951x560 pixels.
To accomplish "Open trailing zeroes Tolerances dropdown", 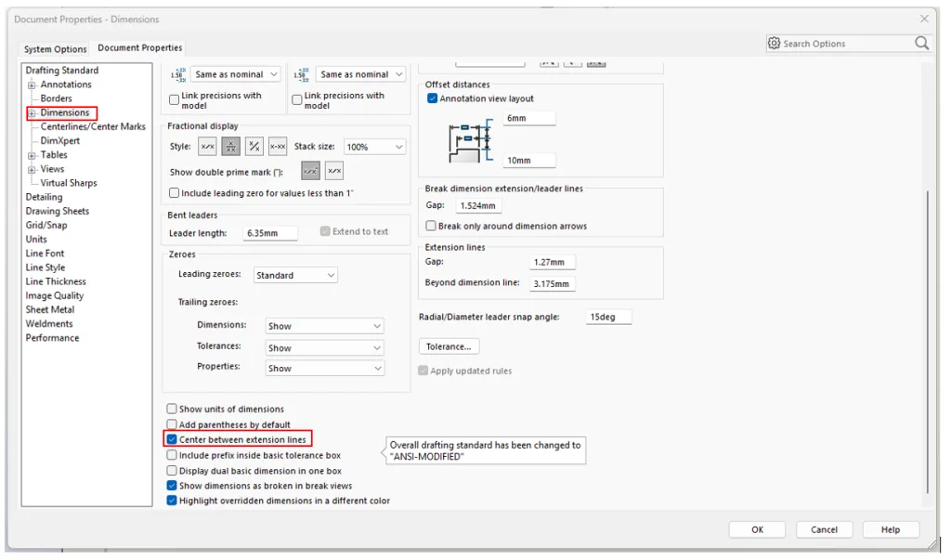I will coord(324,348).
